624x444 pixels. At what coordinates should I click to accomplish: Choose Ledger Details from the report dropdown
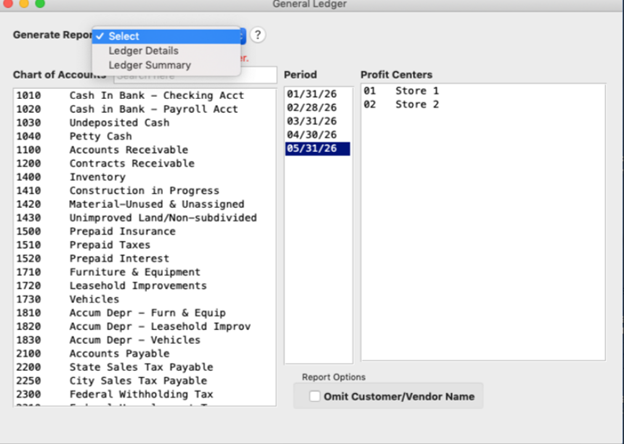click(x=166, y=51)
